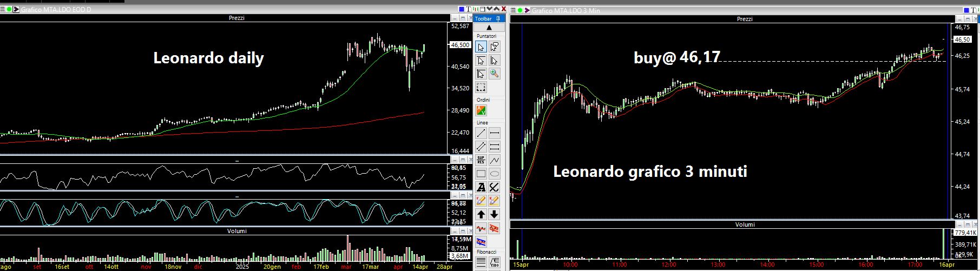Toggle the green status dot on 3 Min chart
The width and height of the screenshot is (980, 271).
tap(520, 10)
